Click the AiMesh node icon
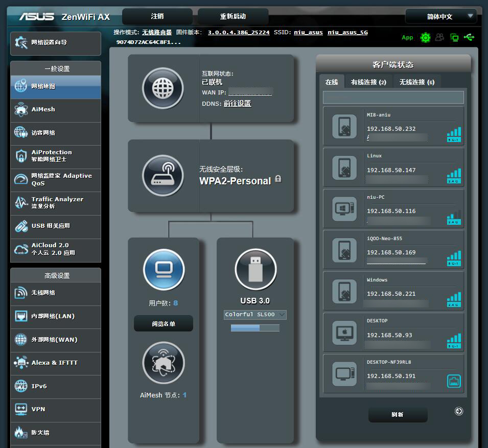The image size is (488, 448). tap(164, 363)
